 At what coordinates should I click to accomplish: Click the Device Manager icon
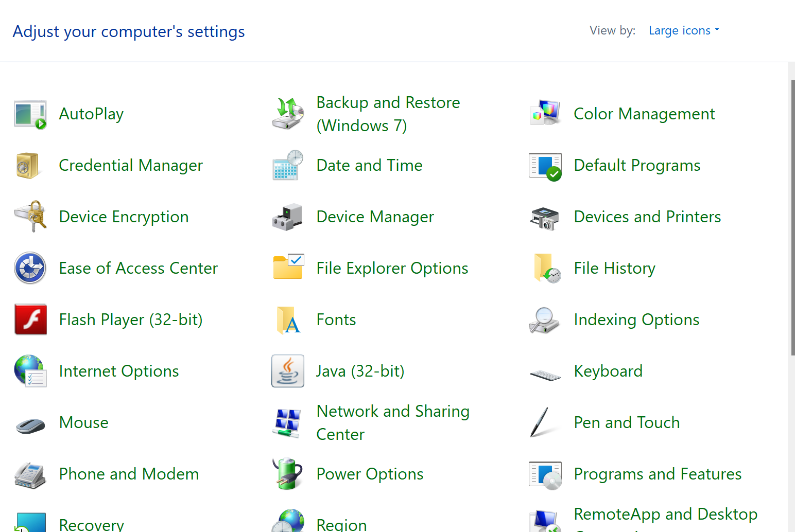[x=287, y=217]
